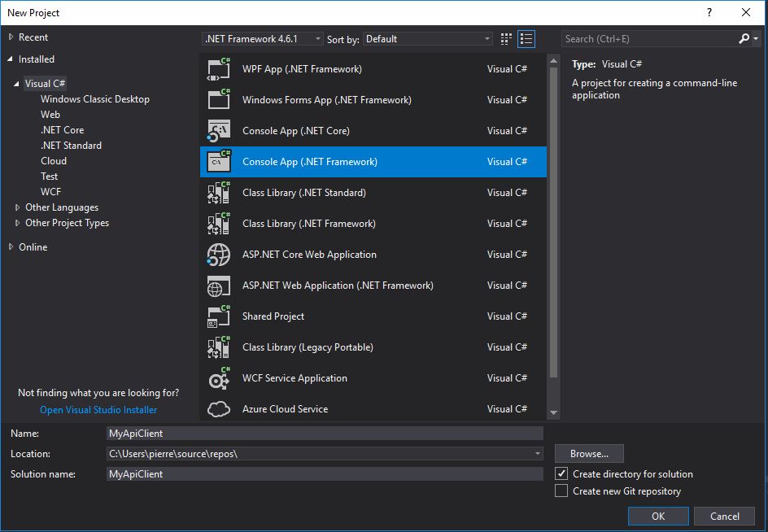Select the .NET Standard category
Image resolution: width=768 pixels, height=532 pixels.
pos(71,146)
